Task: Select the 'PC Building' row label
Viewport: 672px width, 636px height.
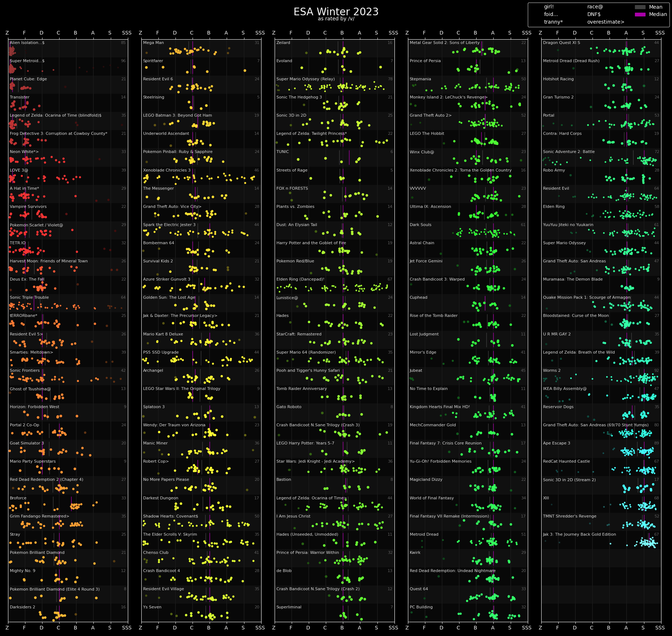Action: pyautogui.click(x=421, y=607)
